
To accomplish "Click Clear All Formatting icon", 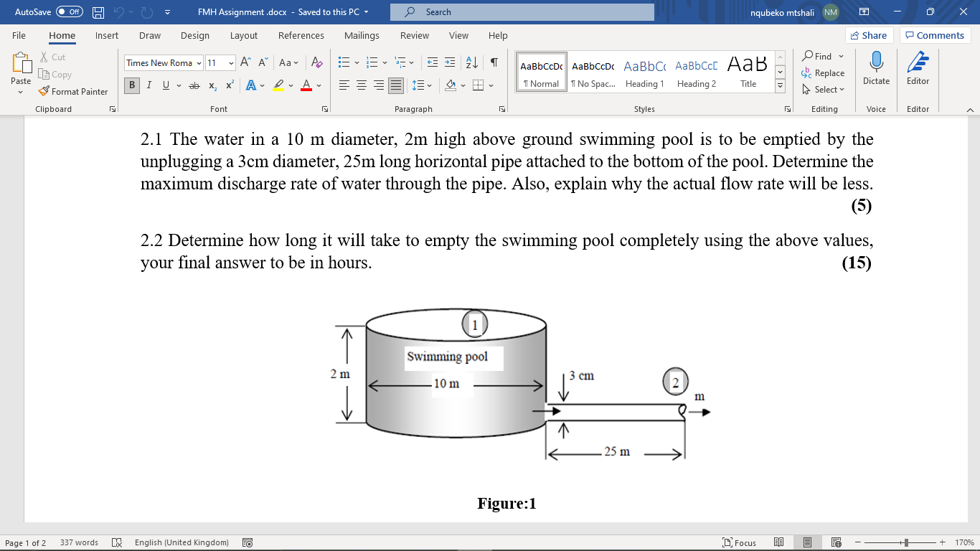I will click(317, 62).
